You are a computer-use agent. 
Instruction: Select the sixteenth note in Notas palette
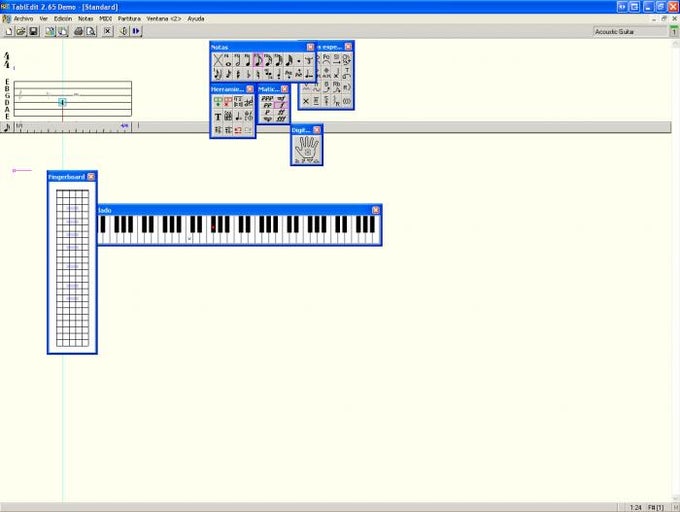click(268, 60)
